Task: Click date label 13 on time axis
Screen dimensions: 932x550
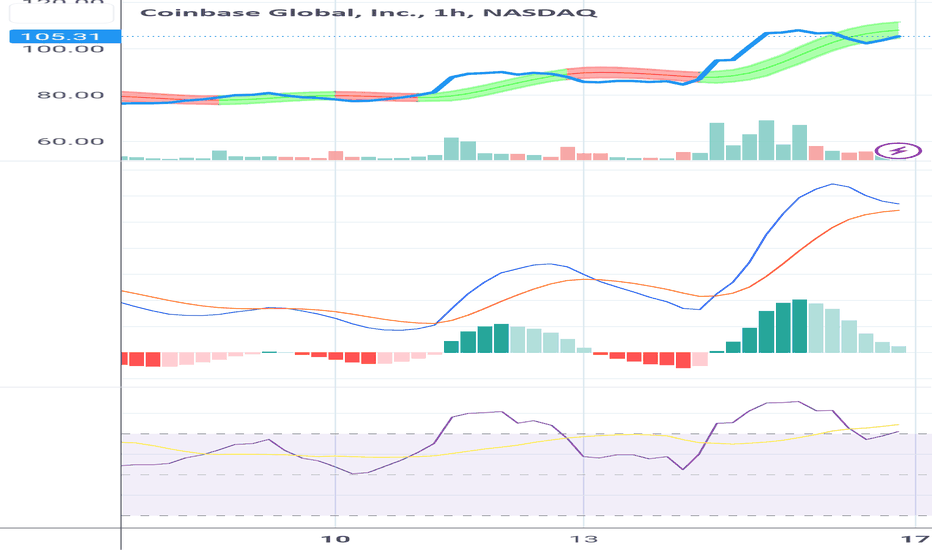Action: [x=584, y=539]
